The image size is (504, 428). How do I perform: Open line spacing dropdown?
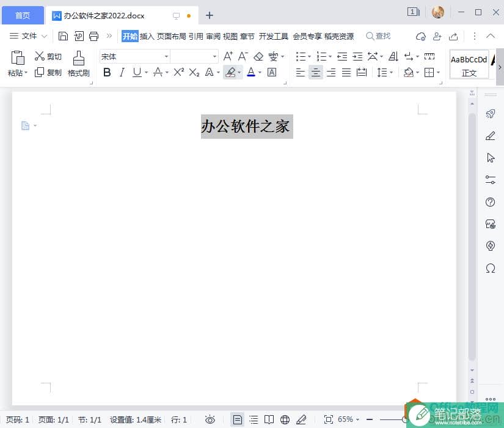point(391,73)
